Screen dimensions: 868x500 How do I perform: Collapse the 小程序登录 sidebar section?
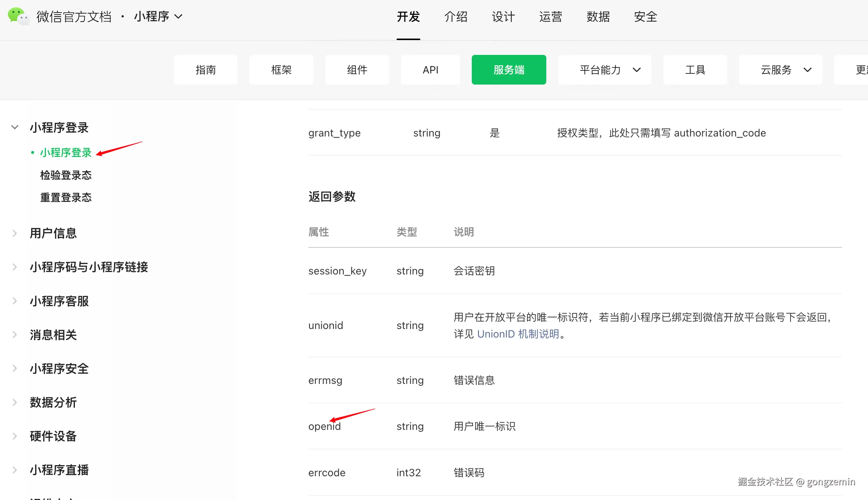click(15, 127)
